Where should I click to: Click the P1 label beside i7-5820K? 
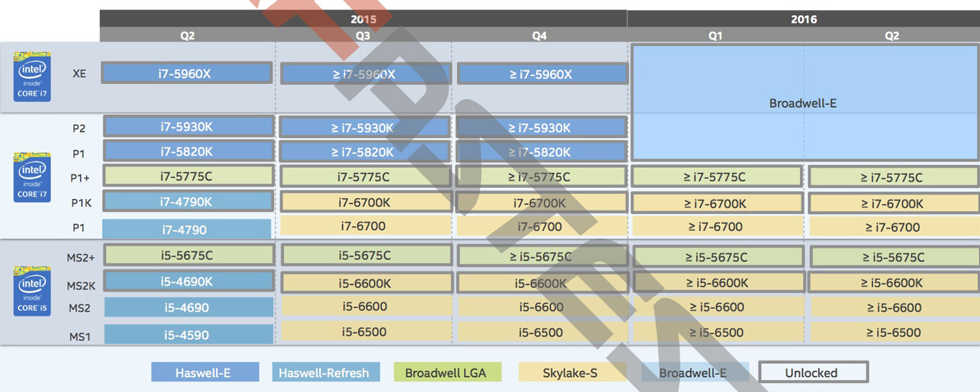(79, 154)
